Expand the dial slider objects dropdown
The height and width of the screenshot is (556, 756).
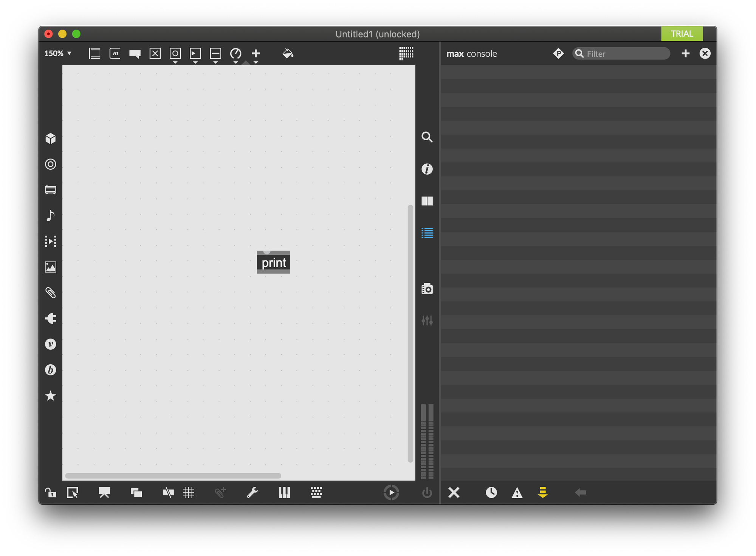[x=235, y=62]
